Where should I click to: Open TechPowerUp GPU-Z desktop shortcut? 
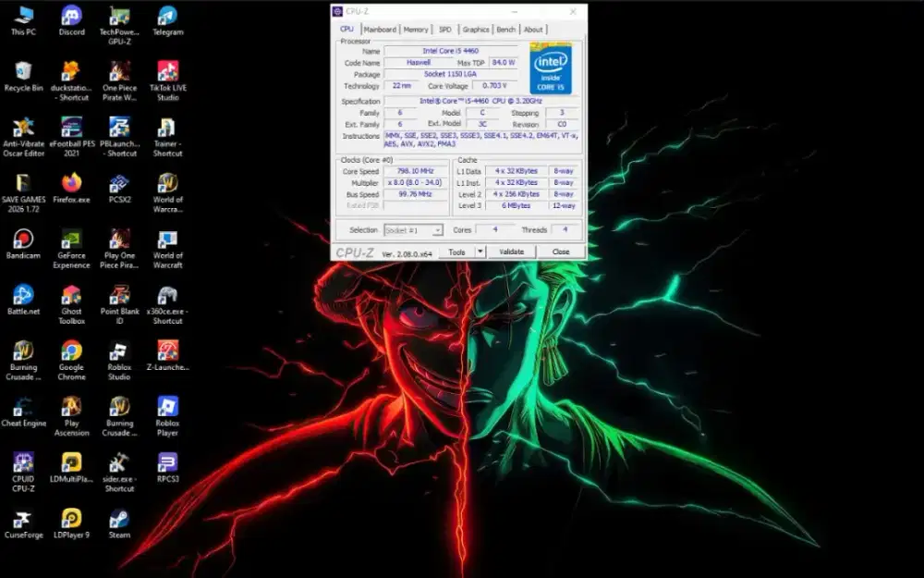tap(119, 25)
